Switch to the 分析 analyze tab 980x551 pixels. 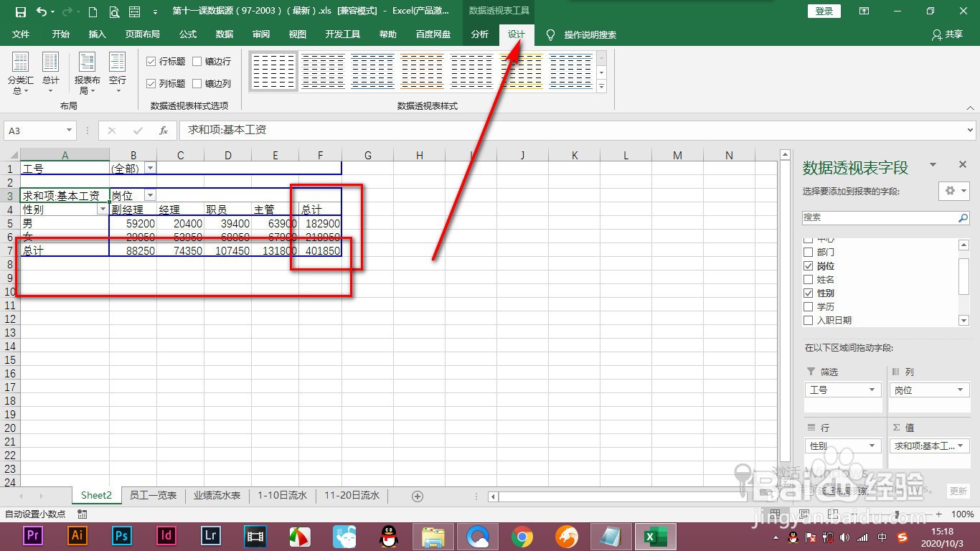480,34
